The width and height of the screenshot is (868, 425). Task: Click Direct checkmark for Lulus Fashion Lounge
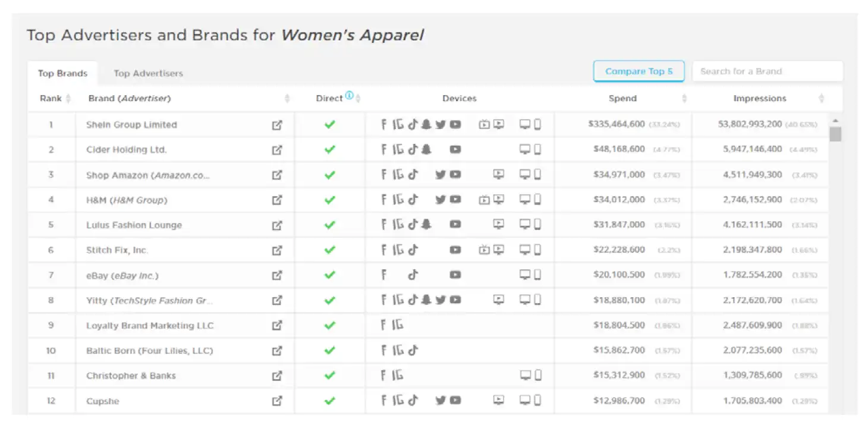point(329,225)
